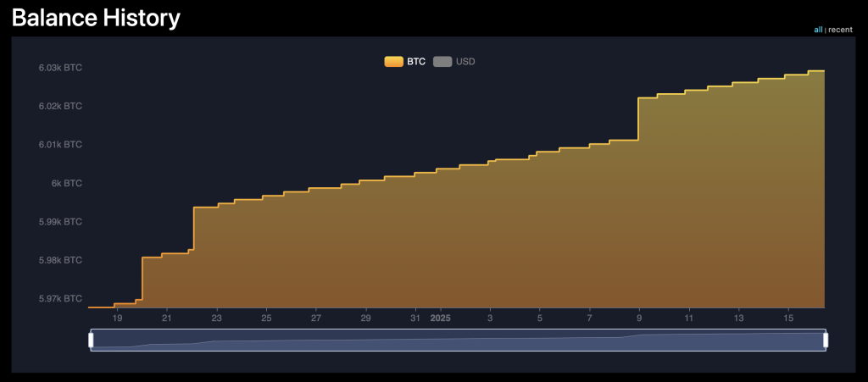
Task: Click the range navigator overview strip
Action: click(459, 340)
